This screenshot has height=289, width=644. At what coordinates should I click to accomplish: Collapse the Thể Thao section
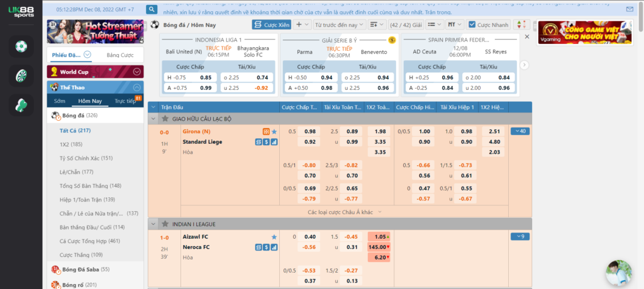[136, 88]
